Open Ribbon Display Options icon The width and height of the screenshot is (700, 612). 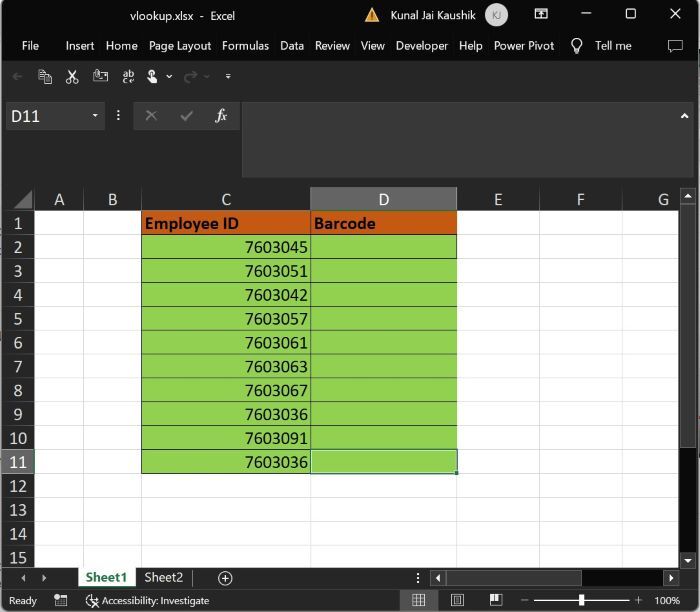(541, 14)
